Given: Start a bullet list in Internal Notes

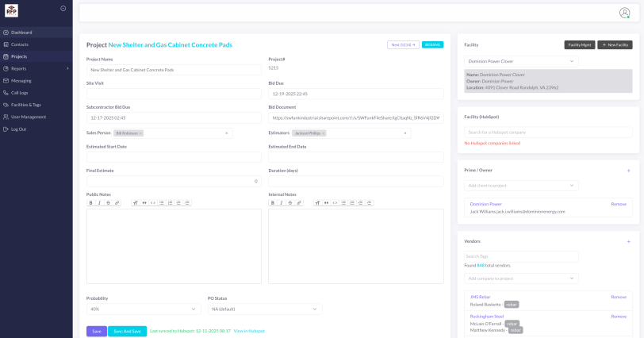Looking at the screenshot, I should (343, 203).
